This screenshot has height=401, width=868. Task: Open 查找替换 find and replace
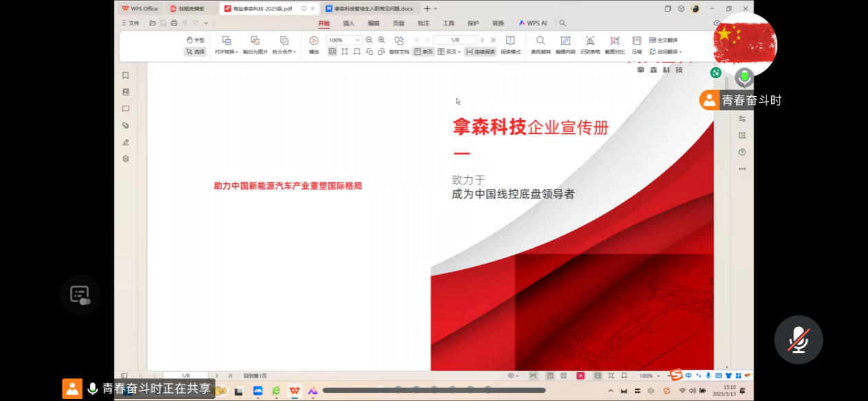(541, 45)
